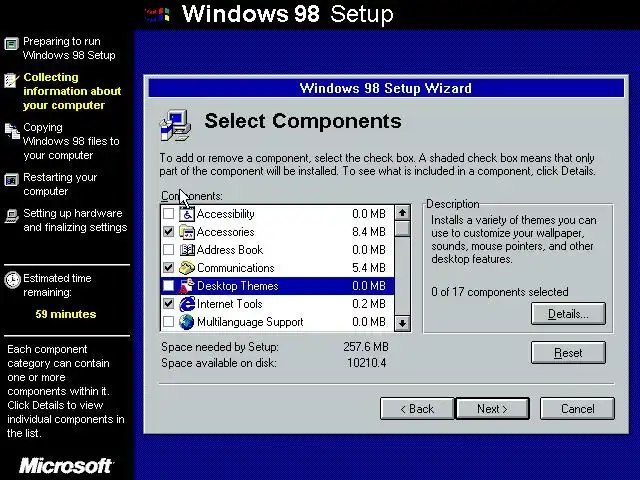
Task: Click the components list scroll up arrow
Action: [402, 213]
